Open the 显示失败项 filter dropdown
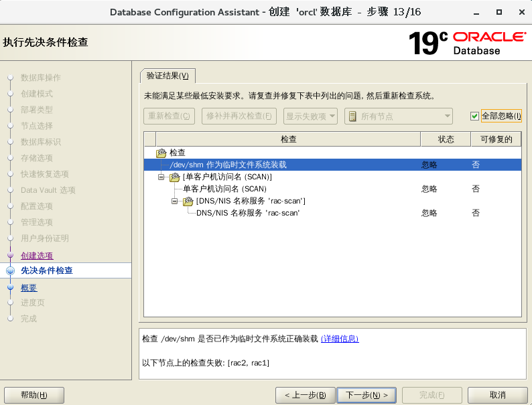 point(310,116)
